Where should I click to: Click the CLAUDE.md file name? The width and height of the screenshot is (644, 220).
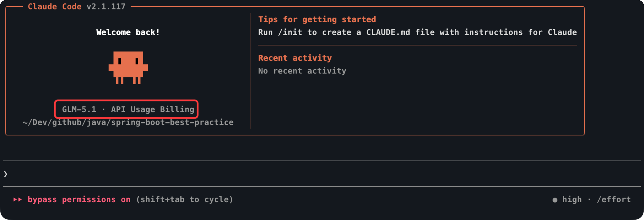pos(388,32)
